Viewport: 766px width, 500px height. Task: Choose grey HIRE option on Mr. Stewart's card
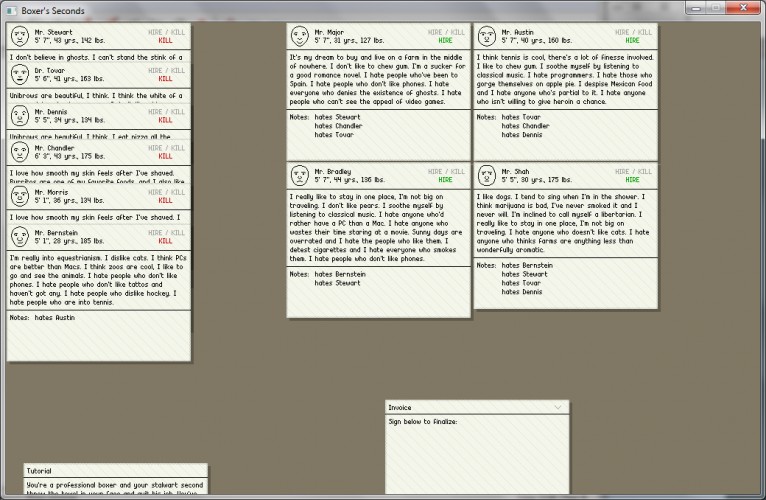155,32
